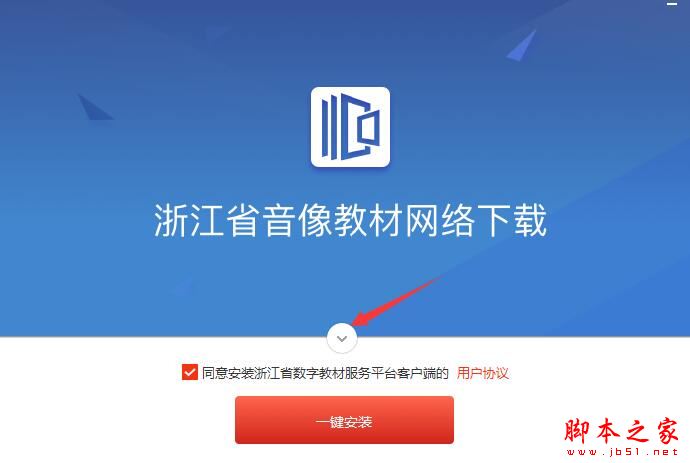Click the red arrow annotation tip
690x463 pixels.
tap(356, 322)
